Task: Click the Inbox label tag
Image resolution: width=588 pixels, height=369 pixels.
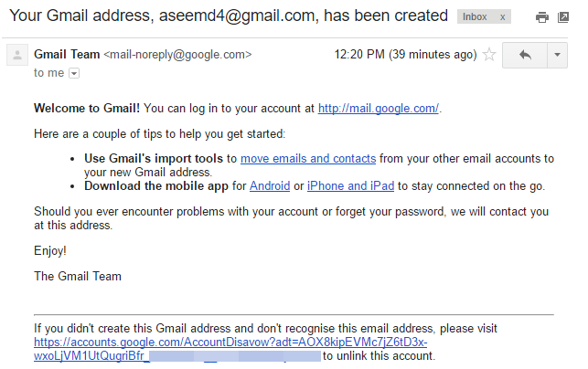Action: (x=476, y=17)
